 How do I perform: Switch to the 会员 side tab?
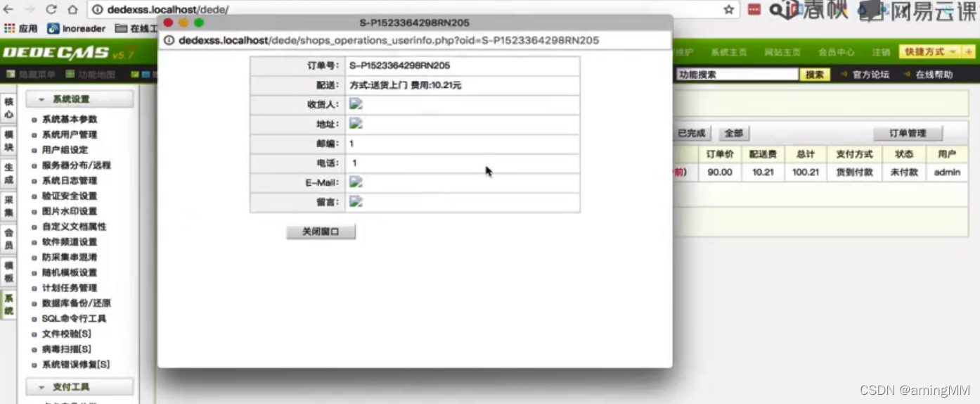[9, 239]
